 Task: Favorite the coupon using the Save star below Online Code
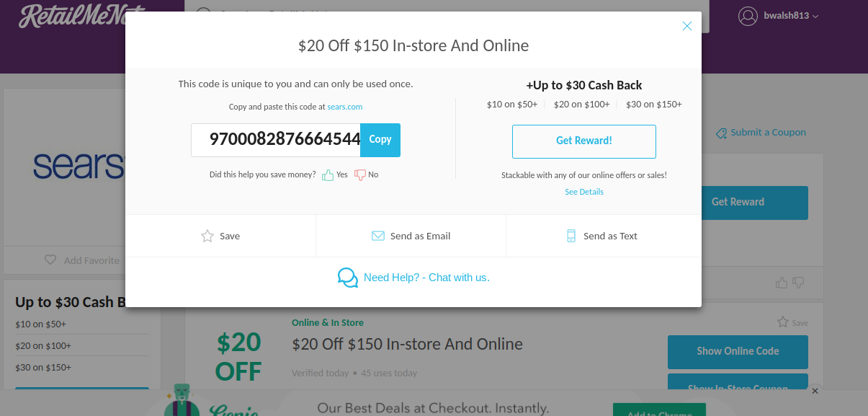784,322
